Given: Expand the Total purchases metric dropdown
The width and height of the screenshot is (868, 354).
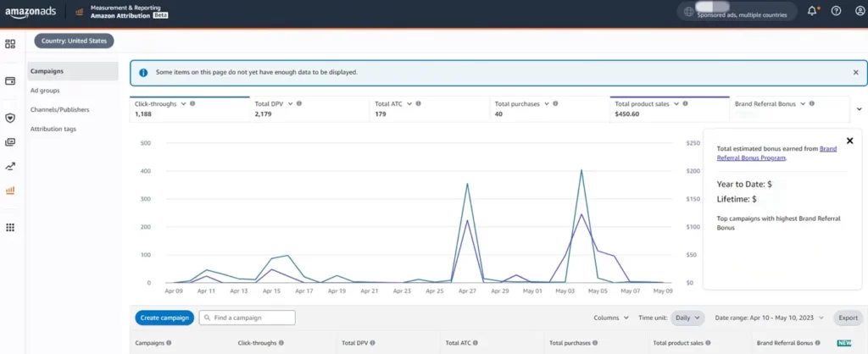Looking at the screenshot, I should coord(546,103).
